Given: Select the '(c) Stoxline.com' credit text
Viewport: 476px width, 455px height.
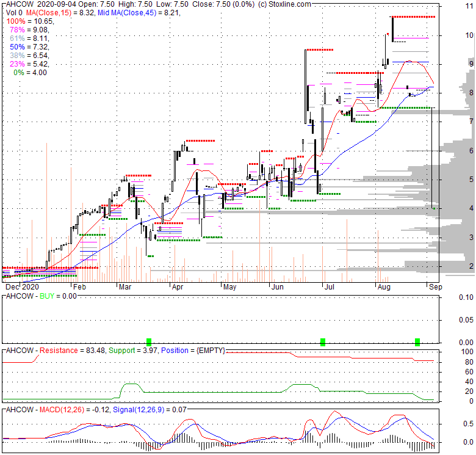Looking at the screenshot, I should (284, 4).
